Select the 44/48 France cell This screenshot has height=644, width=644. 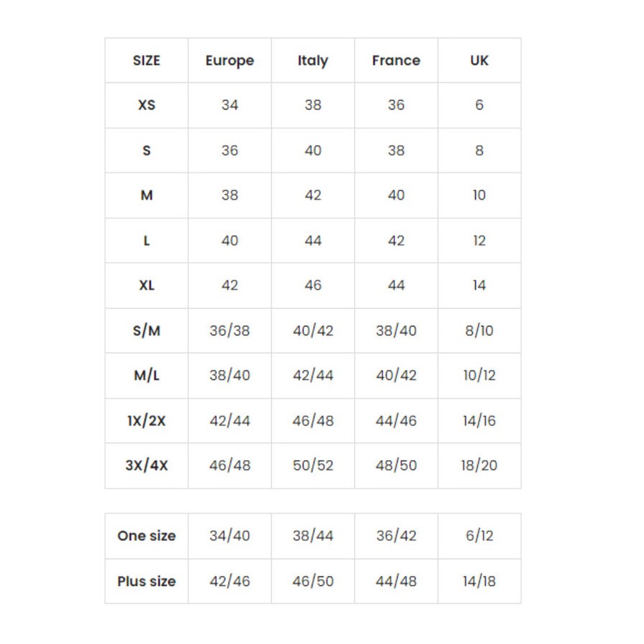(396, 581)
